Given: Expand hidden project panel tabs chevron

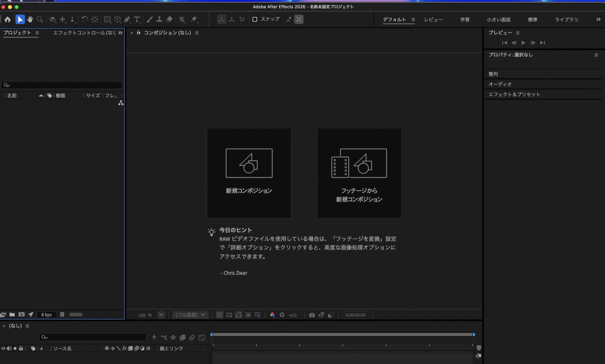Looking at the screenshot, I should [x=120, y=33].
